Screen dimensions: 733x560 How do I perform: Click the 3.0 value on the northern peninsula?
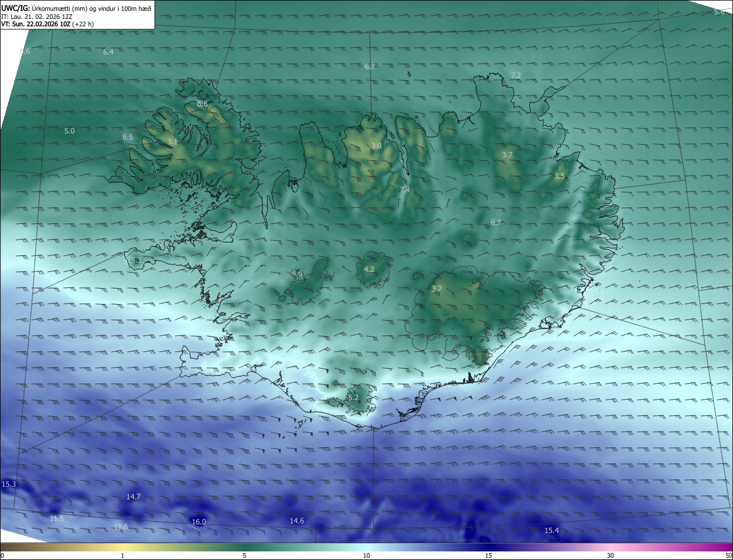(x=376, y=146)
